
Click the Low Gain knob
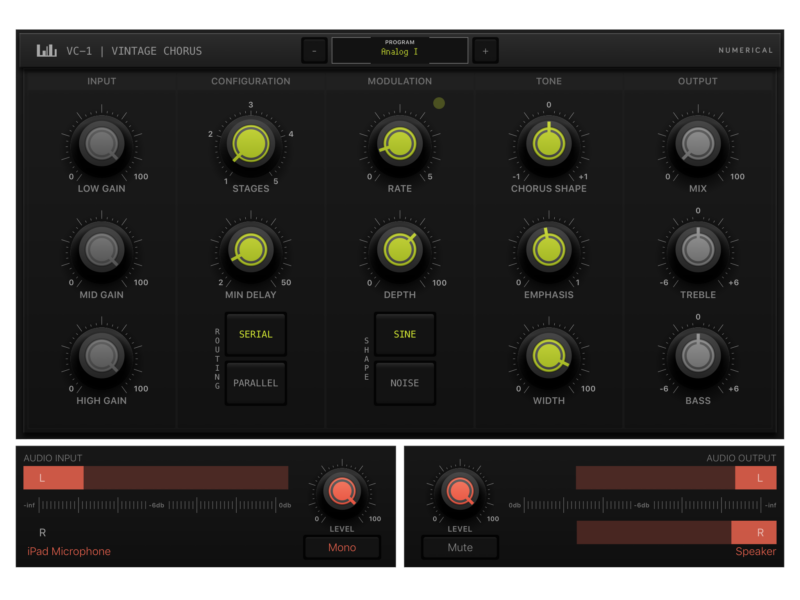[101, 146]
